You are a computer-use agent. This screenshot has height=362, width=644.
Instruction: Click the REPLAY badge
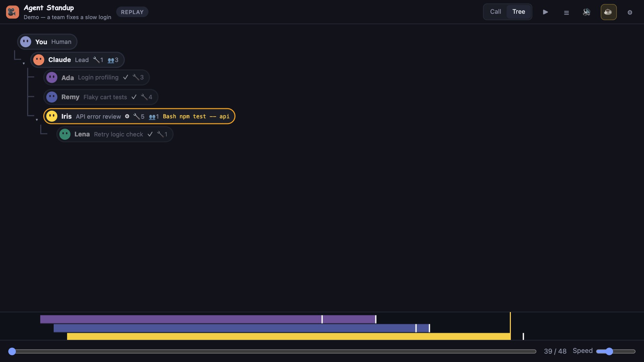(x=132, y=12)
